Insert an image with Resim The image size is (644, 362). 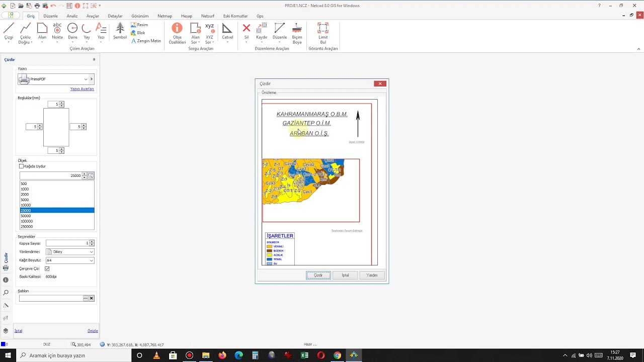point(139,25)
